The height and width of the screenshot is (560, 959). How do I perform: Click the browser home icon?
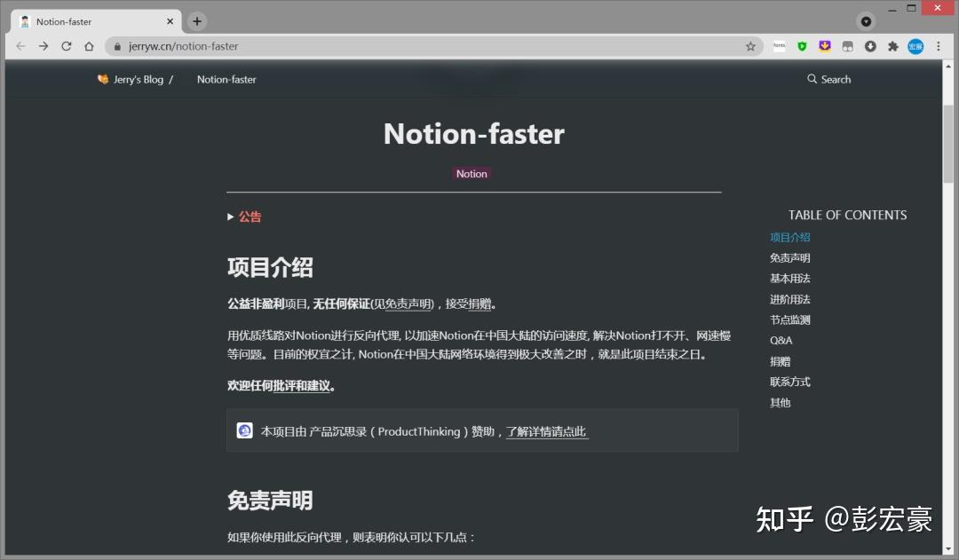89,46
